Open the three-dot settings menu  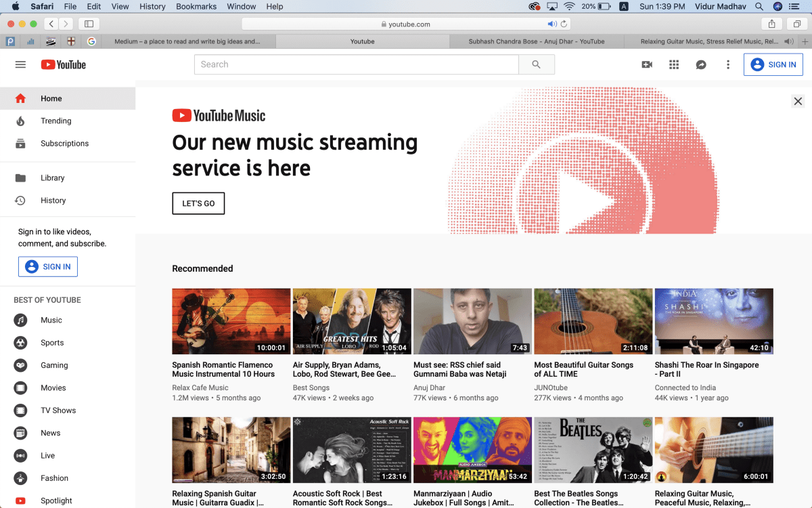[x=728, y=64]
